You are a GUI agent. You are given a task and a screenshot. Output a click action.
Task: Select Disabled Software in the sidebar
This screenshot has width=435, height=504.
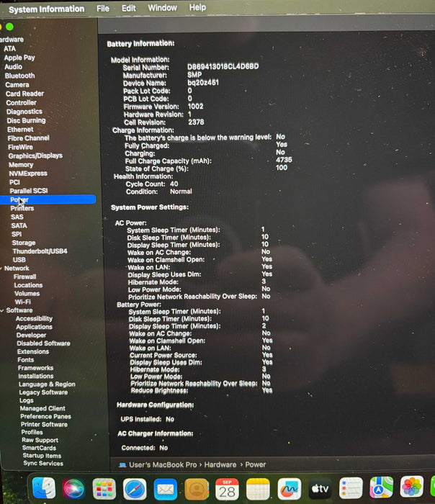tap(43, 343)
